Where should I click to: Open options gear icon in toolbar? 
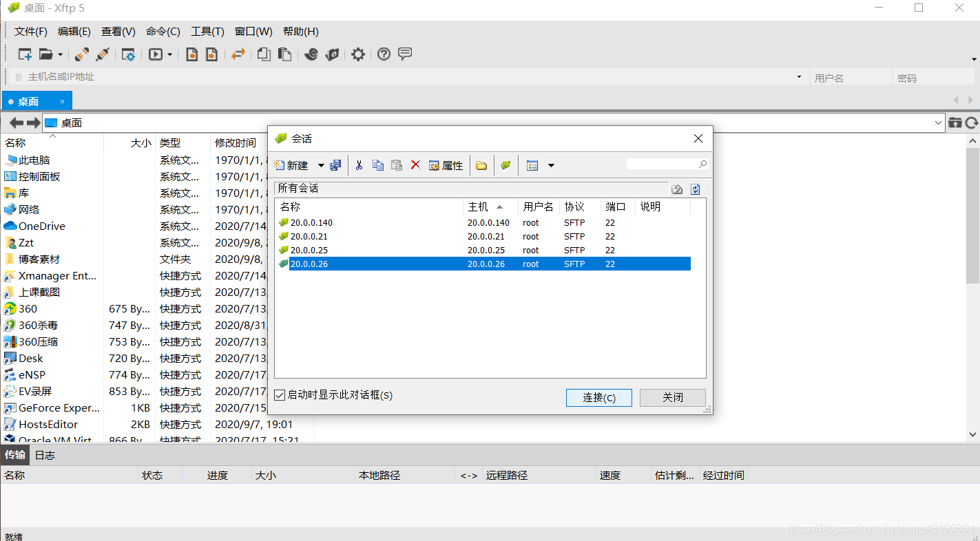pos(358,54)
